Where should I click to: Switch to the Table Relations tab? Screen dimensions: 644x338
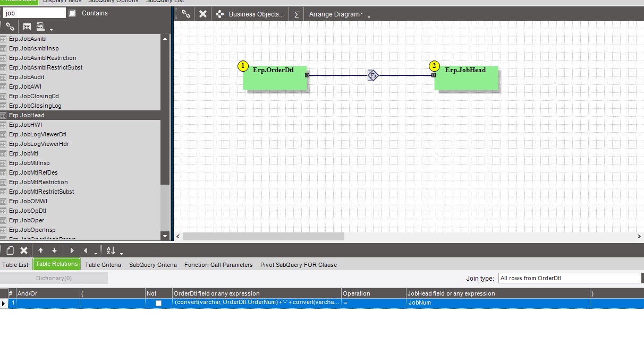(57, 264)
